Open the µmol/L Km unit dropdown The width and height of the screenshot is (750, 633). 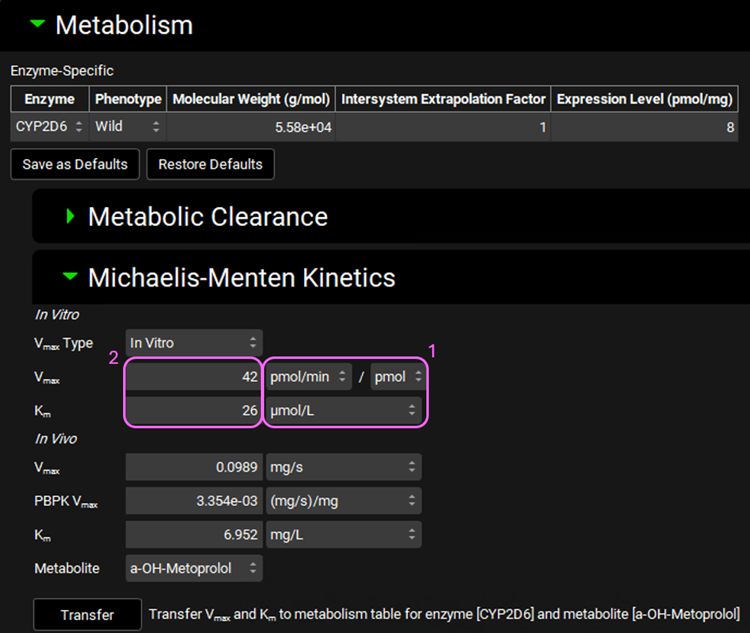(343, 410)
